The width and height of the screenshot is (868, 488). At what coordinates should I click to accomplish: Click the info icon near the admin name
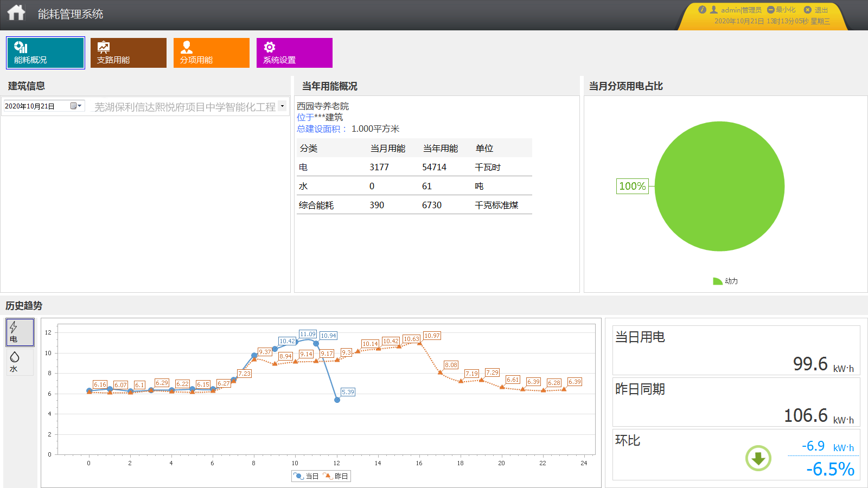tap(704, 9)
